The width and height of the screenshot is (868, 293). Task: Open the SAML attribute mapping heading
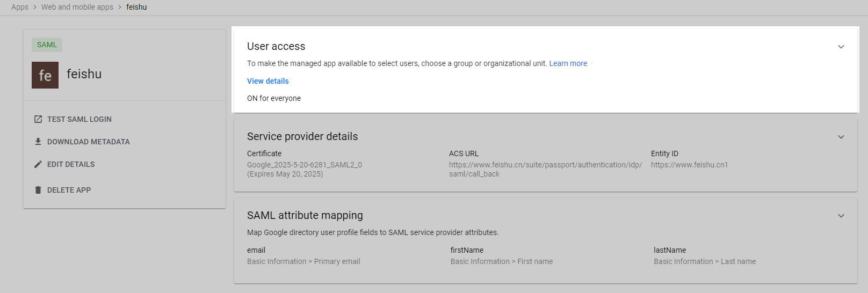[x=305, y=215]
